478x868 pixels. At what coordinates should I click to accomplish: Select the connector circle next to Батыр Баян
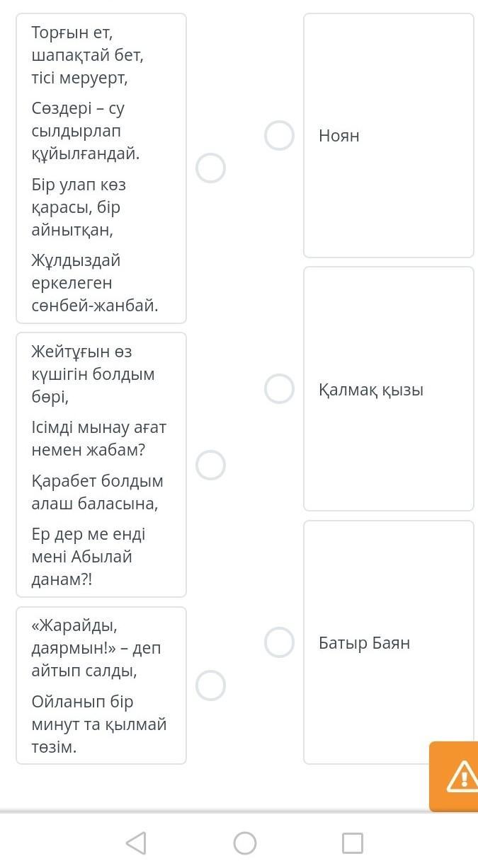coord(280,642)
